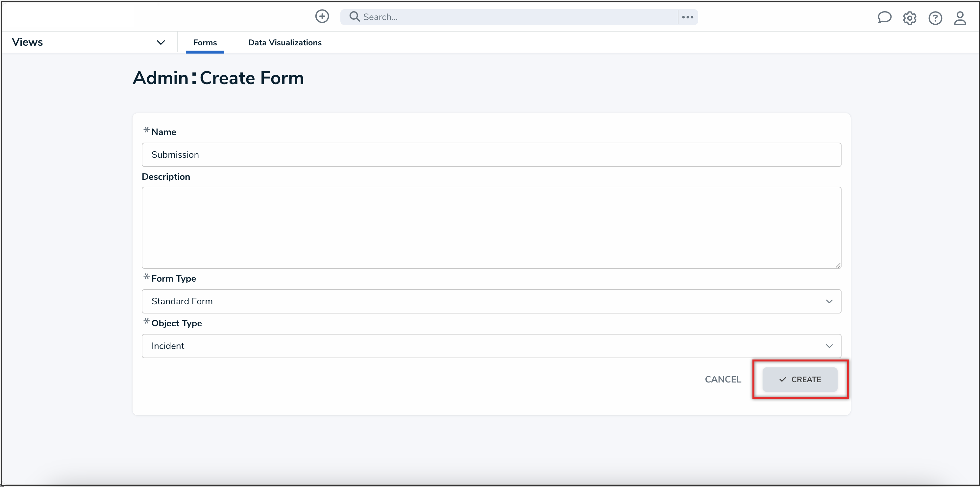Click into the Name input field
Viewport: 980px width, 487px height.
491,154
